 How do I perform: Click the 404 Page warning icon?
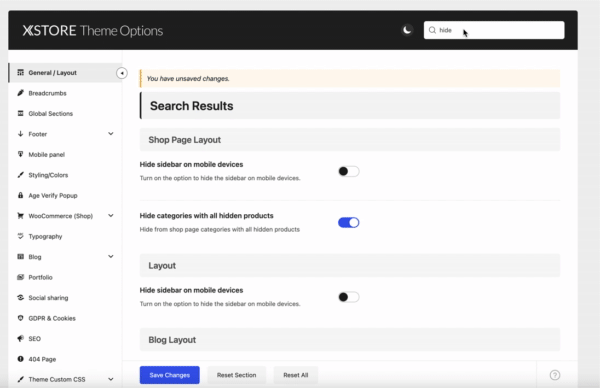click(21, 359)
